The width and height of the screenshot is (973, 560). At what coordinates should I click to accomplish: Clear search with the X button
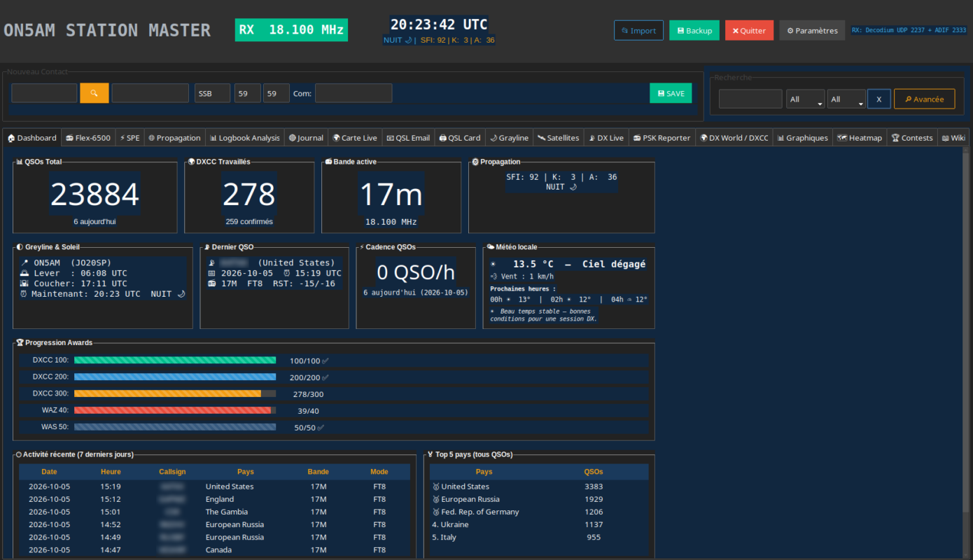pos(879,99)
